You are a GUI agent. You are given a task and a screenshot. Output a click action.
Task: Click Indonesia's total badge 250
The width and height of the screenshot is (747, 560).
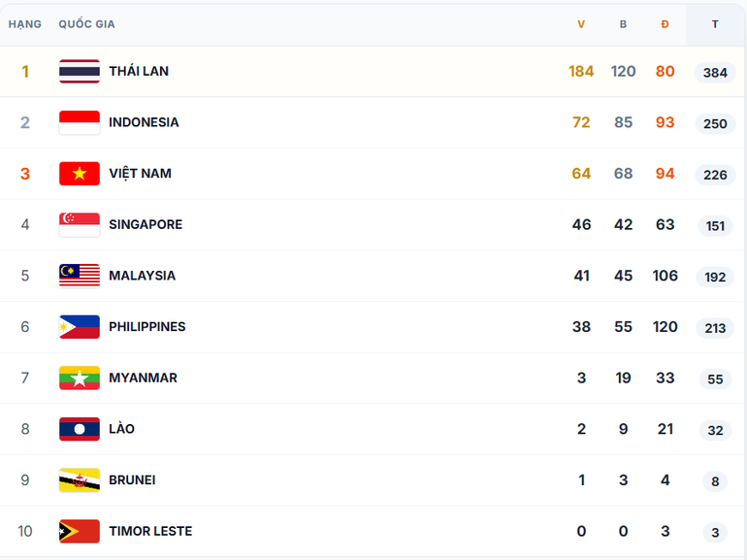point(715,123)
